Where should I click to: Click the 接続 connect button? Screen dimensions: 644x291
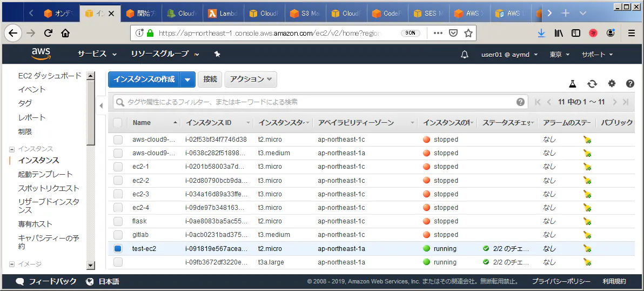[210, 80]
